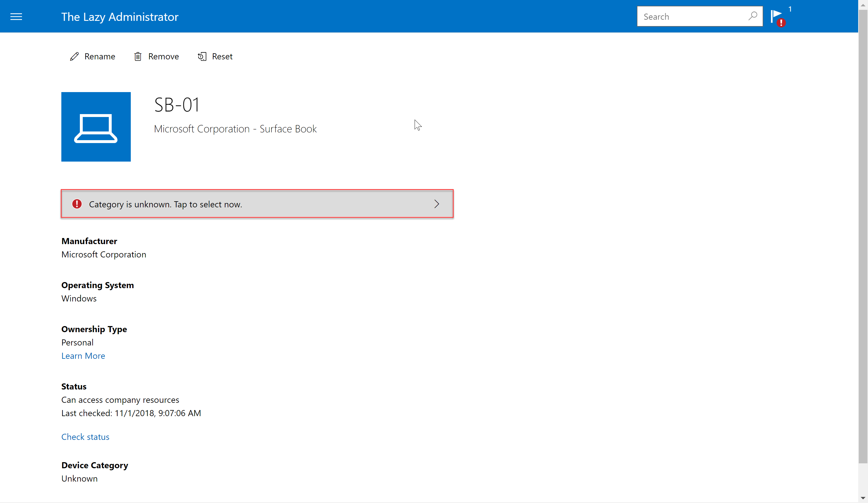
Task: Click the Ownership Type heading
Action: point(94,329)
